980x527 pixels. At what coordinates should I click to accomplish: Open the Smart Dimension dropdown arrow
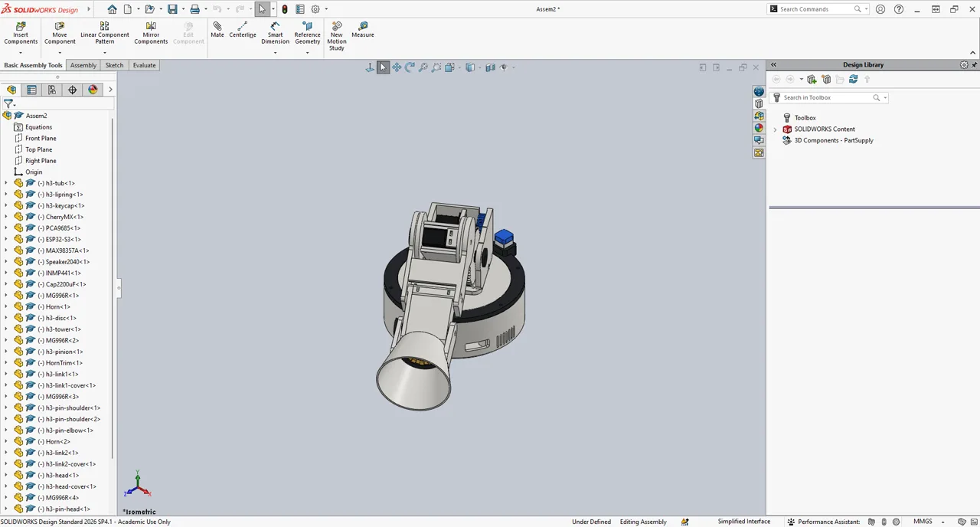click(x=276, y=52)
